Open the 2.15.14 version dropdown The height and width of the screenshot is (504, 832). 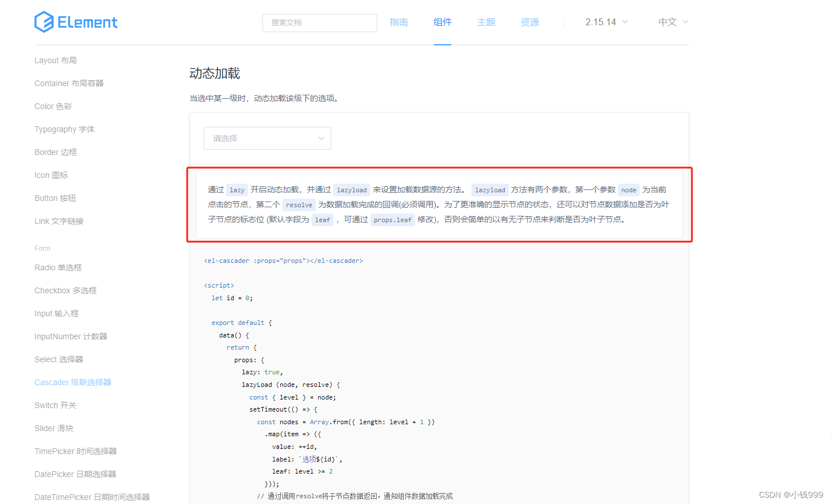(x=606, y=22)
